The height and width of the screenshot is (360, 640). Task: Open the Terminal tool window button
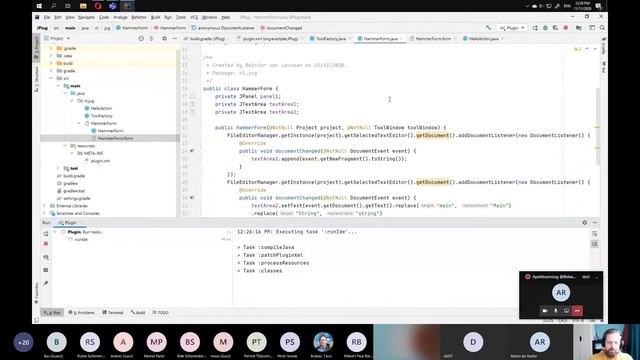[x=113, y=312]
